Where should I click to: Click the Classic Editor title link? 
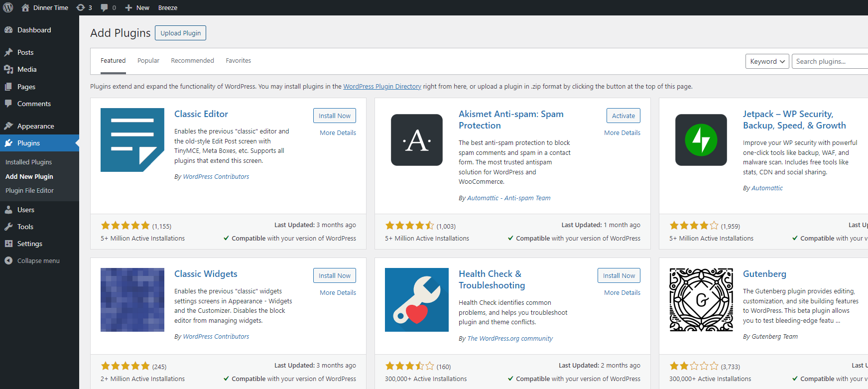(x=201, y=114)
